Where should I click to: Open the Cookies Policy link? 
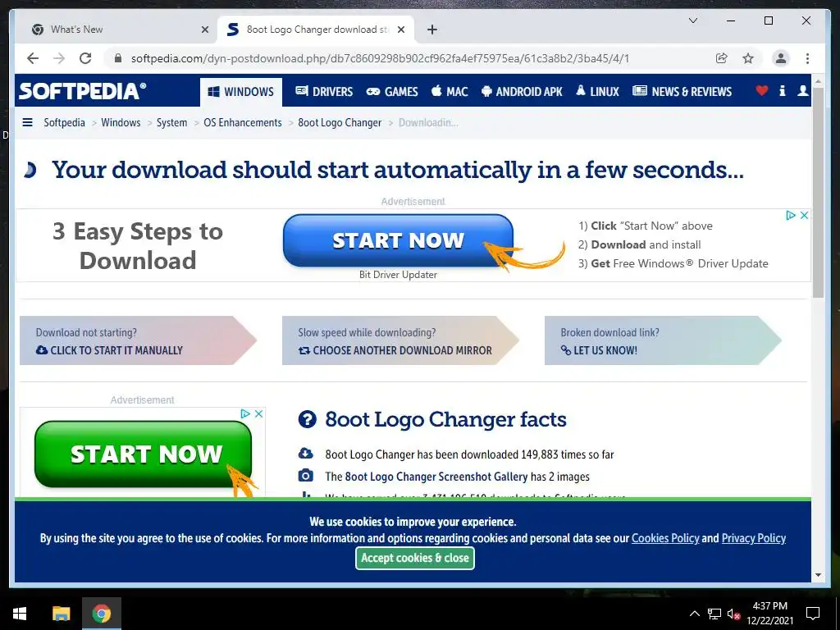[x=665, y=538]
